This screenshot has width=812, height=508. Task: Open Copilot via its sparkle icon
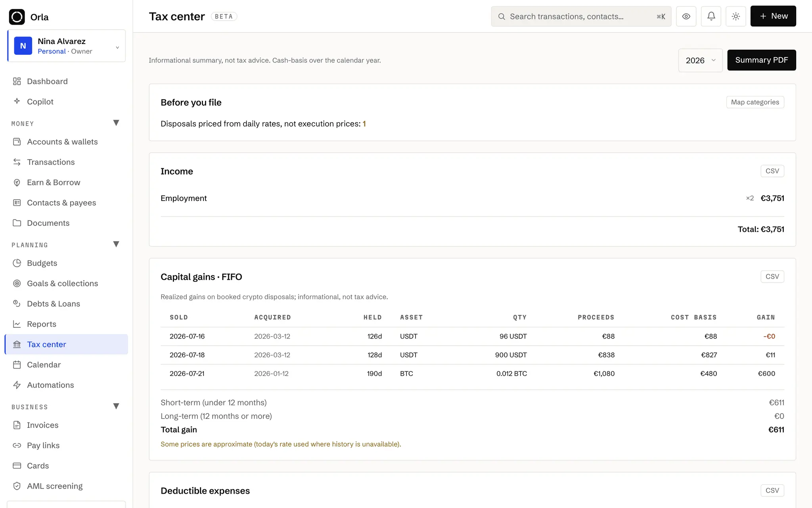coord(17,101)
